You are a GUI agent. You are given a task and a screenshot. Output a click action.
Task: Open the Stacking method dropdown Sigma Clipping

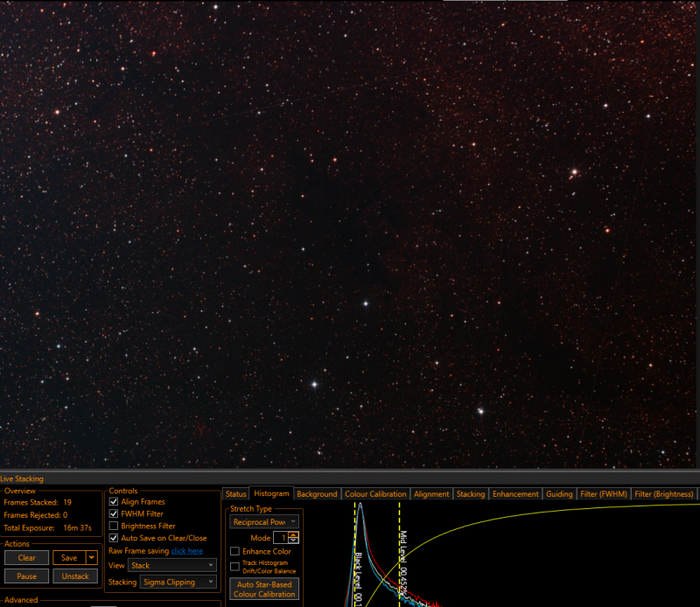(x=178, y=582)
